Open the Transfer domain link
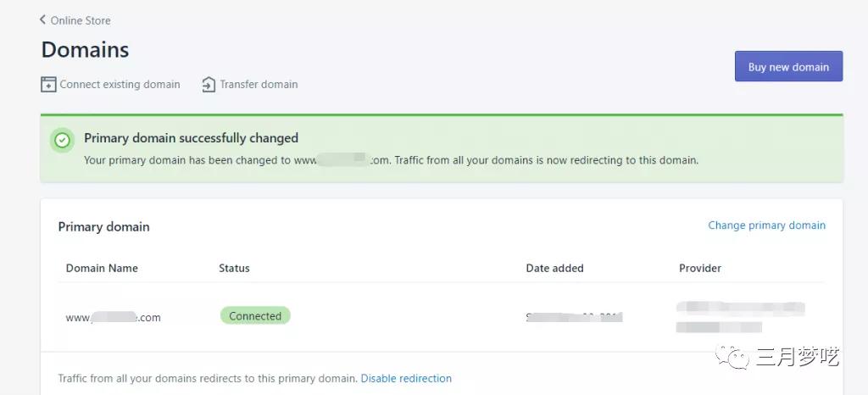The width and height of the screenshot is (868, 395). [x=259, y=84]
